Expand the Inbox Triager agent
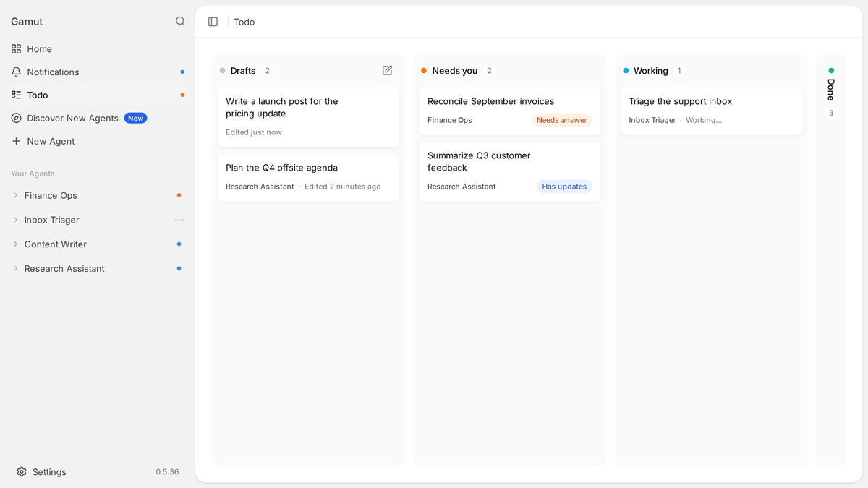This screenshot has width=868, height=488. click(x=15, y=220)
